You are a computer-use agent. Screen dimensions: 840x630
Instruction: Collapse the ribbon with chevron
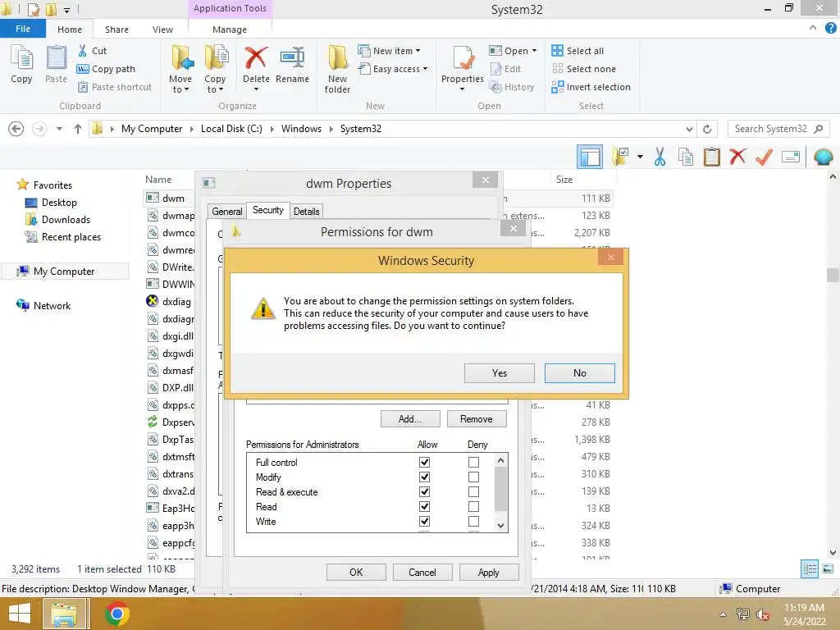pos(813,28)
